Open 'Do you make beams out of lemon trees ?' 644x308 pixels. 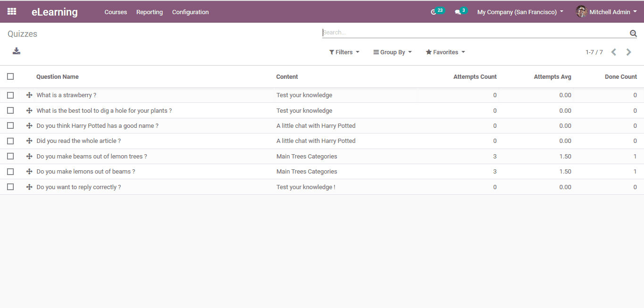[x=92, y=157]
